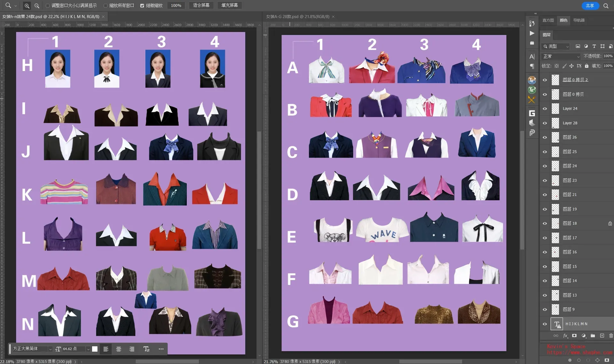Open the layer styles fx icon
The height and width of the screenshot is (364, 614).
(x=565, y=336)
